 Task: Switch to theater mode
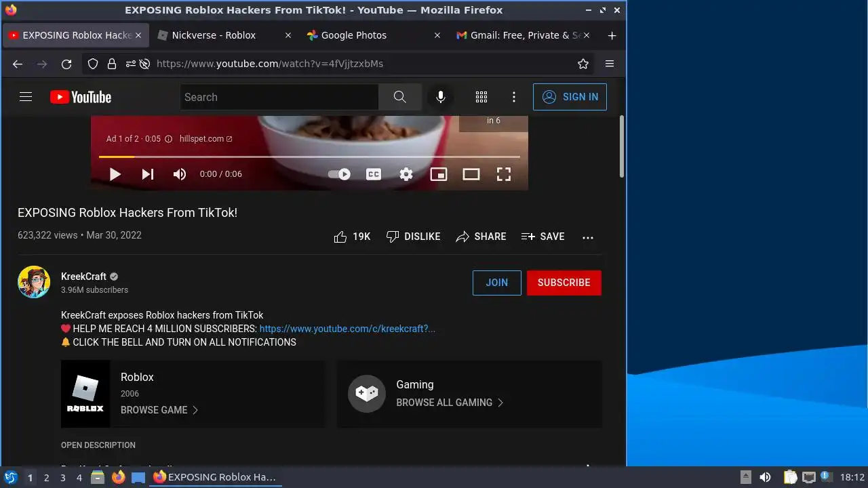click(x=471, y=174)
